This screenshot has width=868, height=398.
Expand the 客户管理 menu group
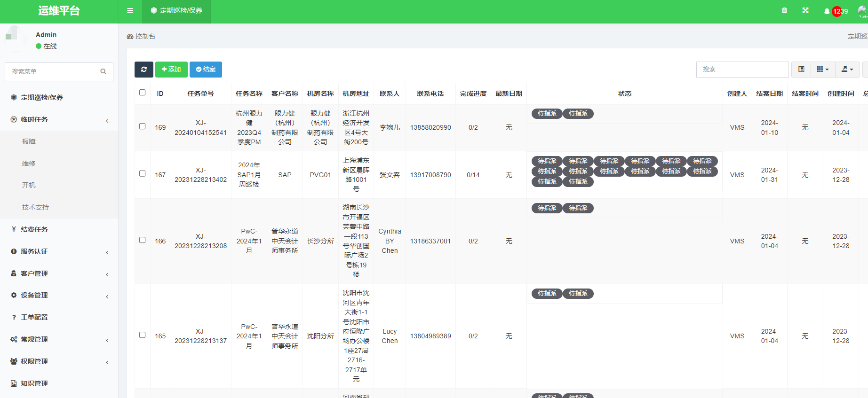point(59,273)
